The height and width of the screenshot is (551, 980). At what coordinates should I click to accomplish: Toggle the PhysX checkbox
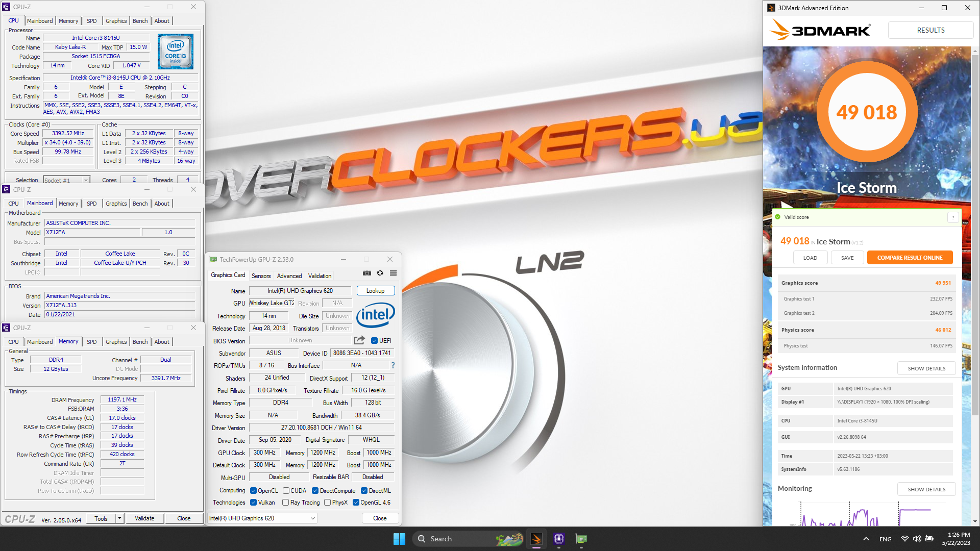(x=327, y=503)
